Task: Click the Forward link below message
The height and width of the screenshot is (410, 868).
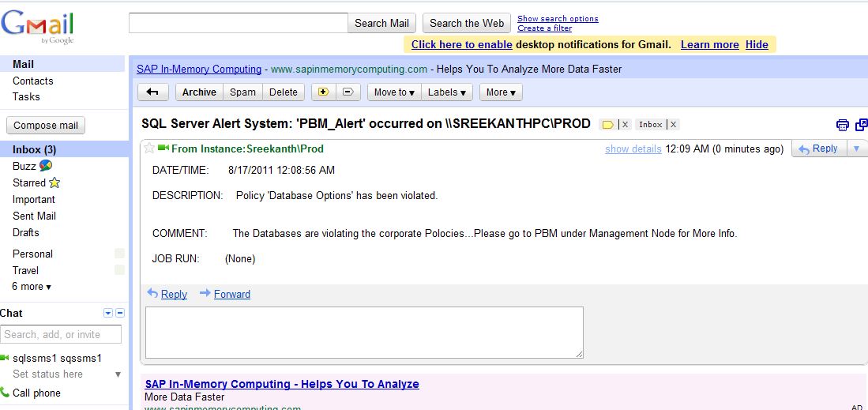Action: pyautogui.click(x=231, y=294)
